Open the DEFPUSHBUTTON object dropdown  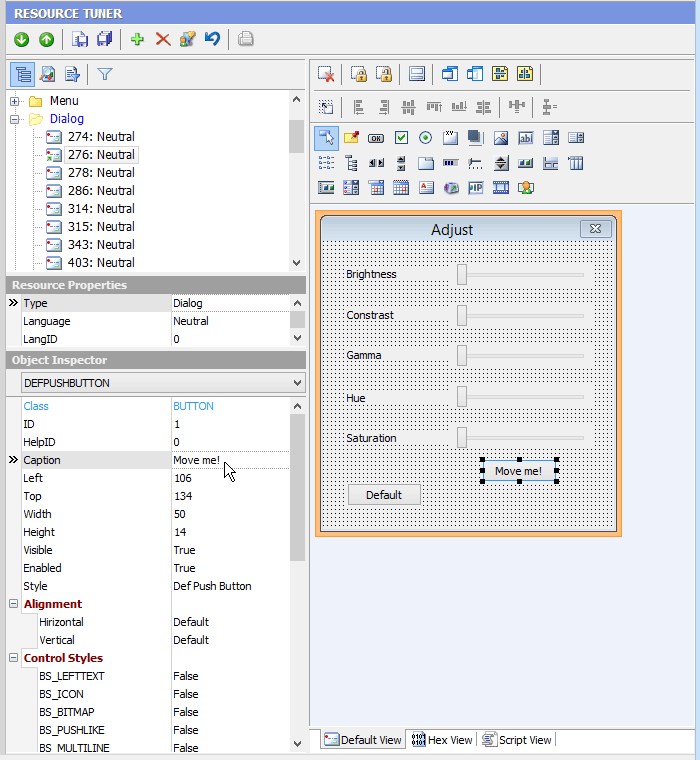(x=297, y=383)
